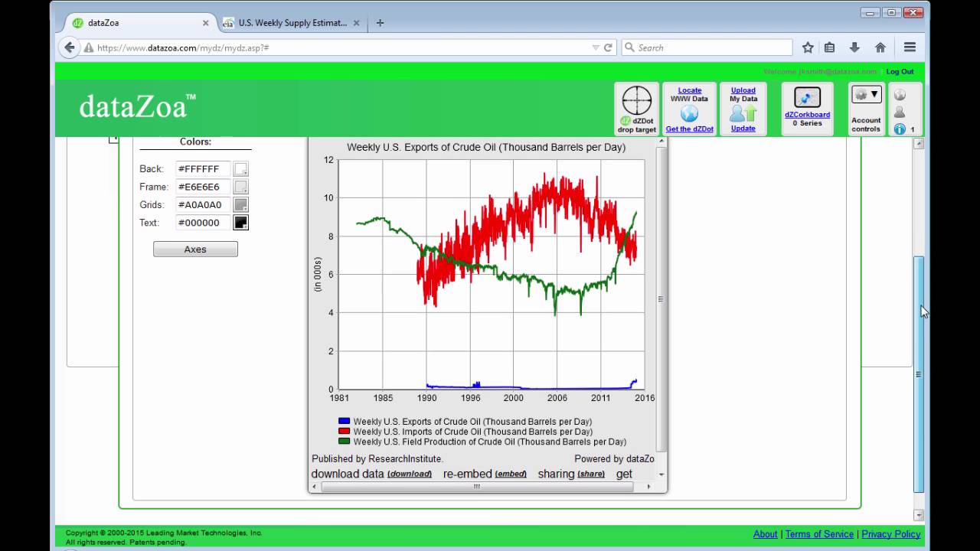Viewport: 980px width, 551px height.
Task: Open the downloads arrow icon
Action: click(854, 47)
